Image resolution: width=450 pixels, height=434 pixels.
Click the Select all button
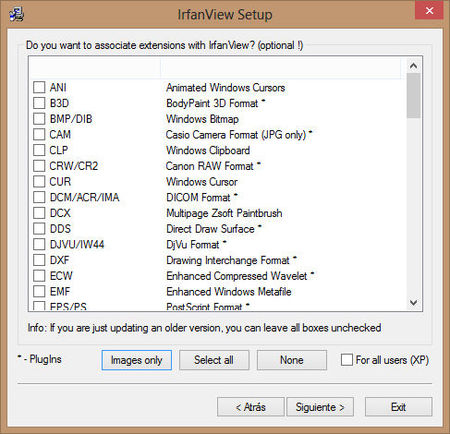pos(214,360)
